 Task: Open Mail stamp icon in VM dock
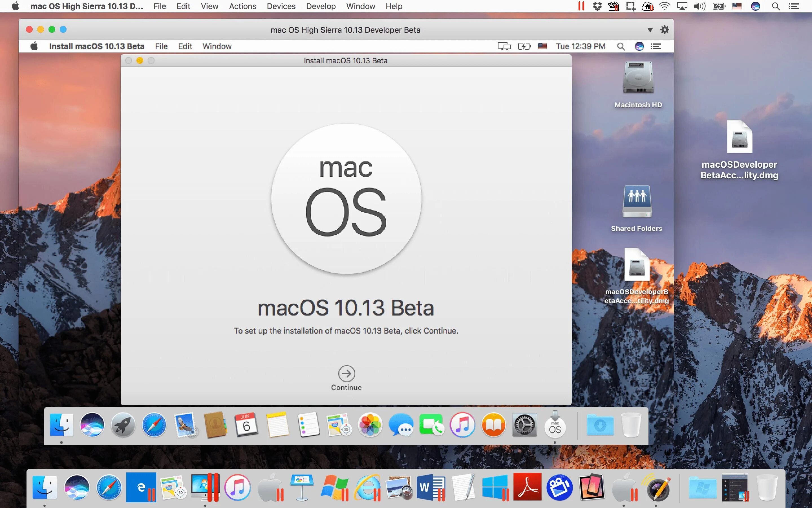(185, 425)
